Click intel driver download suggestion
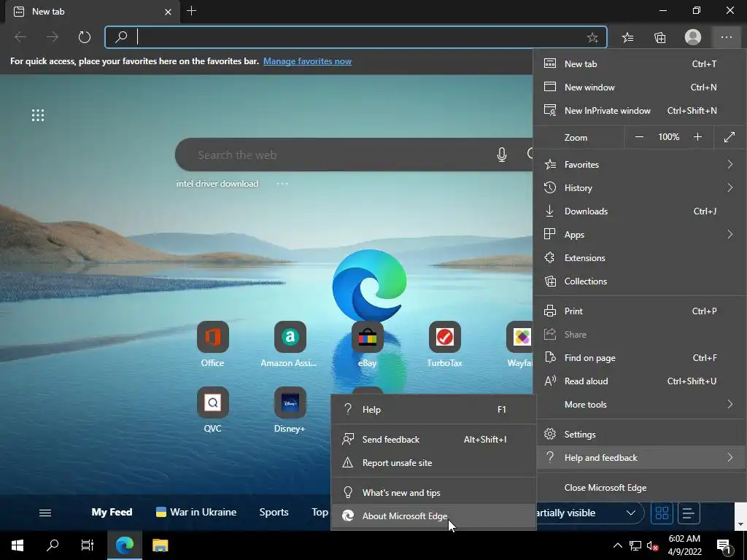747x560 pixels. pyautogui.click(x=217, y=184)
